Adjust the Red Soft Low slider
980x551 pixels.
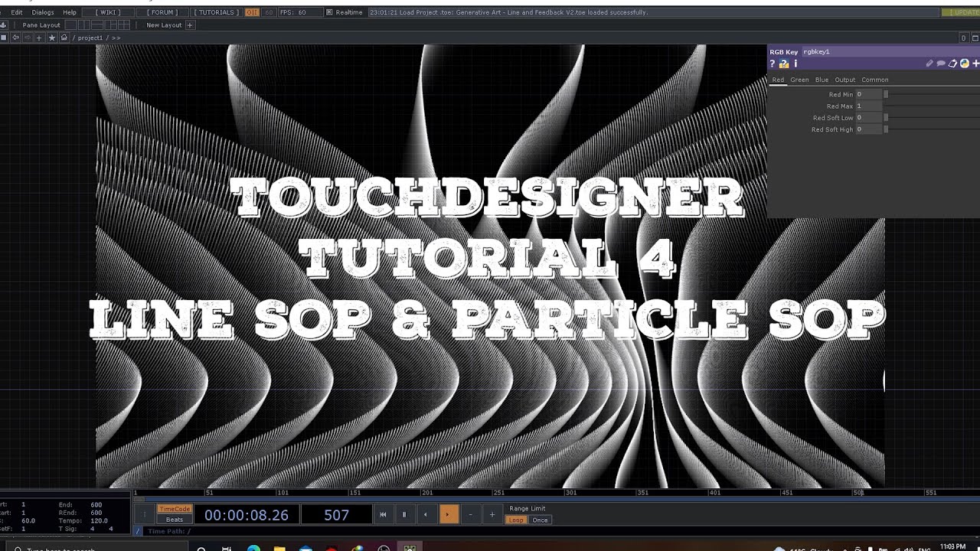930,118
